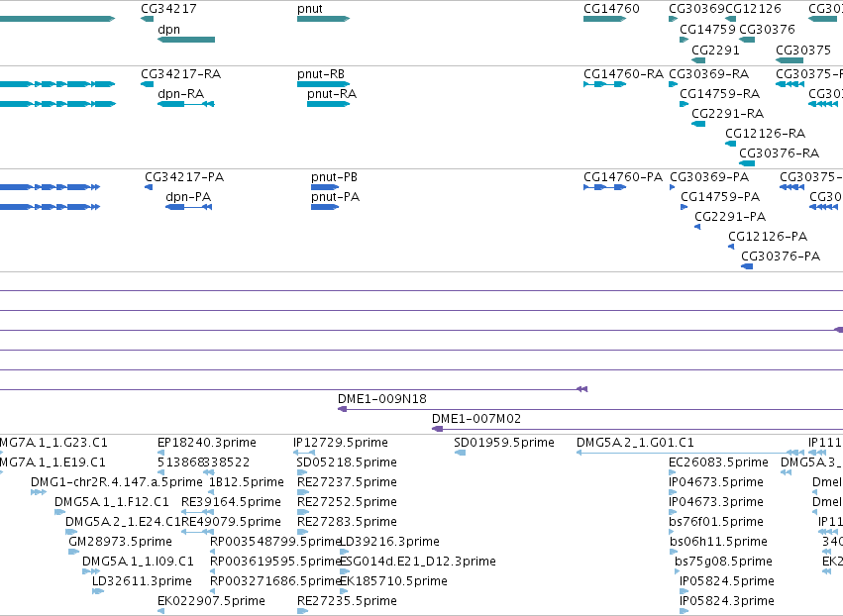This screenshot has width=843, height=616.
Task: Click the CG34217 gene label
Action: pos(168,9)
